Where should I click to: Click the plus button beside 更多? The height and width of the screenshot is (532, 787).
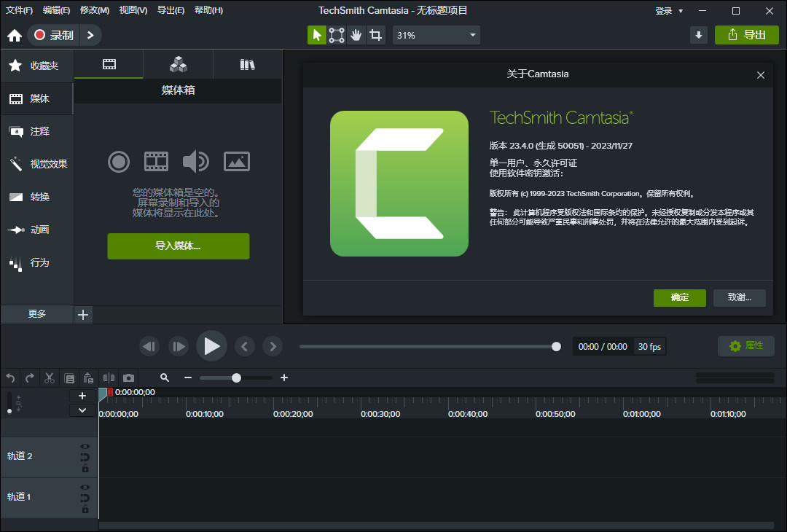click(83, 315)
